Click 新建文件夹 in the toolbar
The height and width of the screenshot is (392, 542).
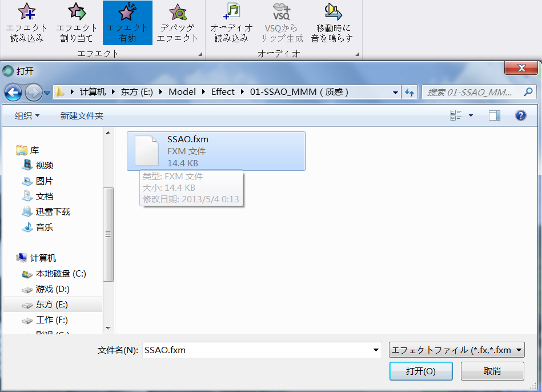pyautogui.click(x=82, y=115)
